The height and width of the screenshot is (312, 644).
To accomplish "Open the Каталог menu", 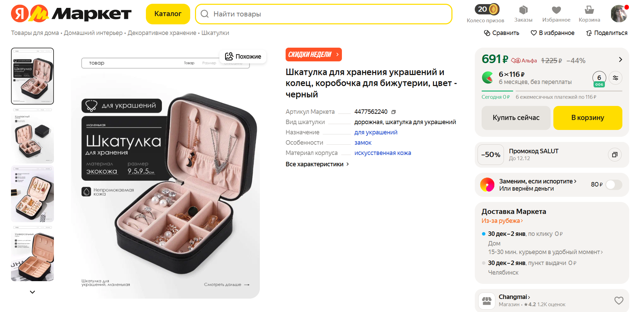I will (x=168, y=14).
